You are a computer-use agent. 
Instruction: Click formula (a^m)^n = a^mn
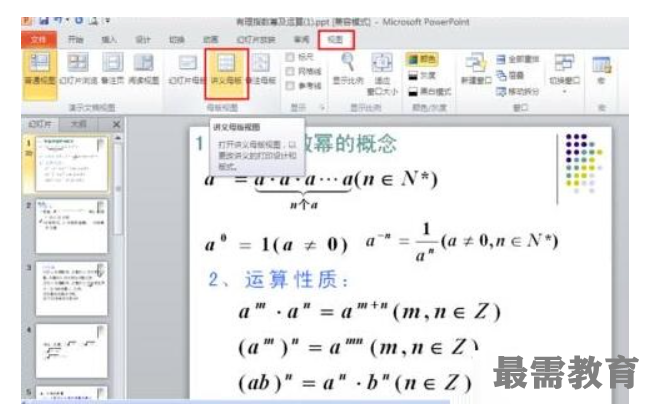[358, 348]
